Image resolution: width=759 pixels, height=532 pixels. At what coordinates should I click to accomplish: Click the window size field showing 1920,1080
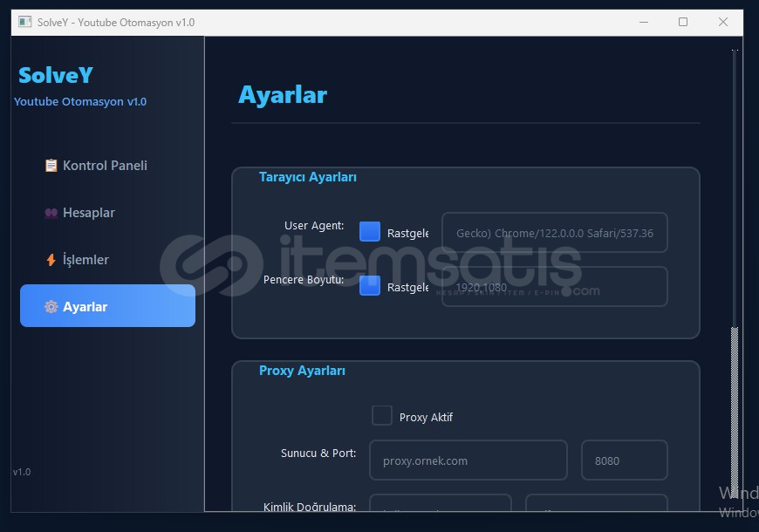pyautogui.click(x=555, y=287)
